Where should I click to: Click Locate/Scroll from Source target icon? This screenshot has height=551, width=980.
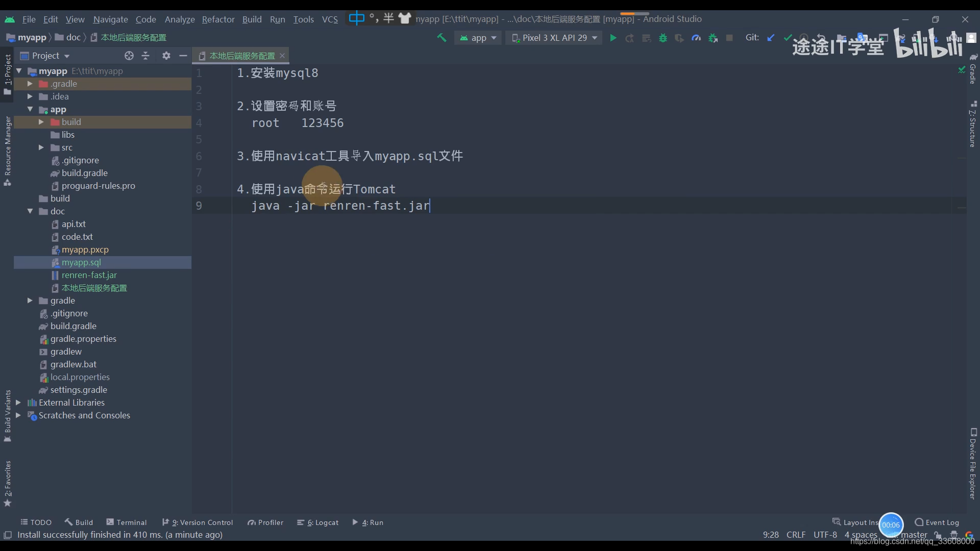tap(129, 56)
